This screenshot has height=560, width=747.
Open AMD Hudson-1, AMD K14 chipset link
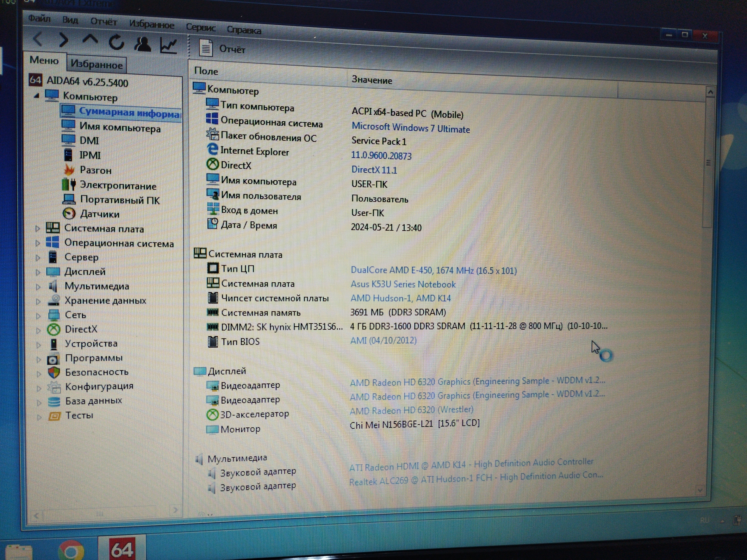[x=400, y=298]
